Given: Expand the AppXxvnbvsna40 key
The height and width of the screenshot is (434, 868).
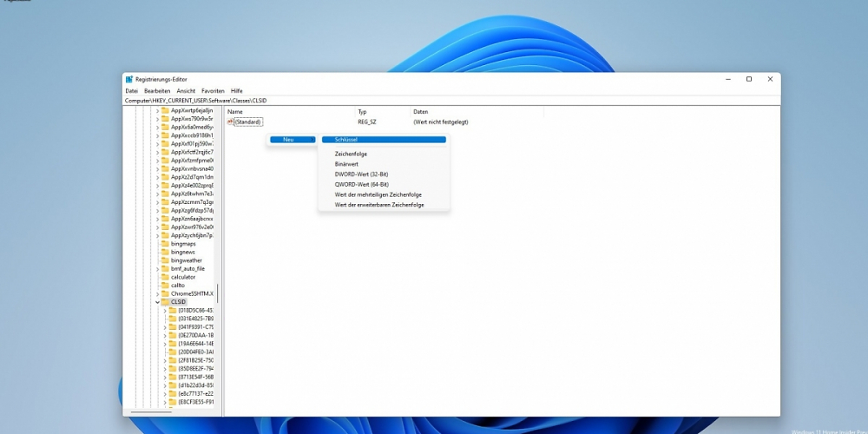Looking at the screenshot, I should [157, 168].
